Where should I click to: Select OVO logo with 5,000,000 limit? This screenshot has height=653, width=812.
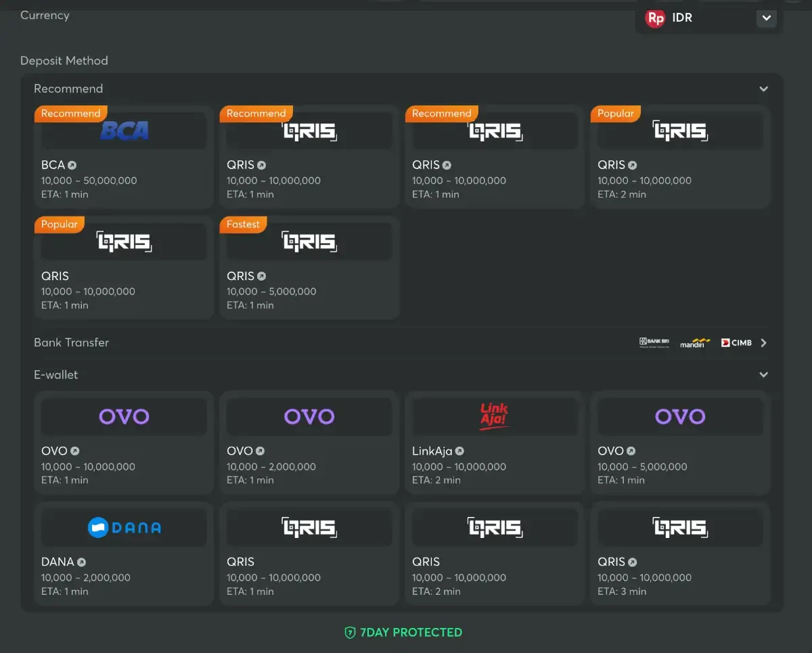680,416
